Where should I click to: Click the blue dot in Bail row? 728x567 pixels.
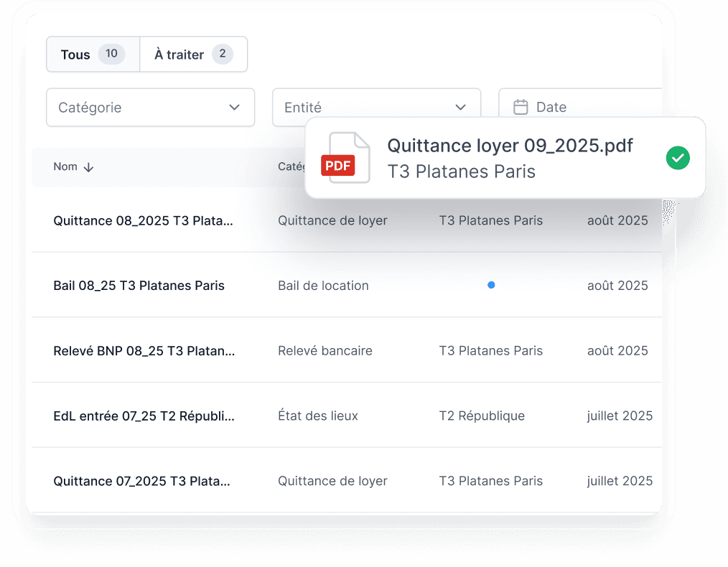click(x=491, y=285)
